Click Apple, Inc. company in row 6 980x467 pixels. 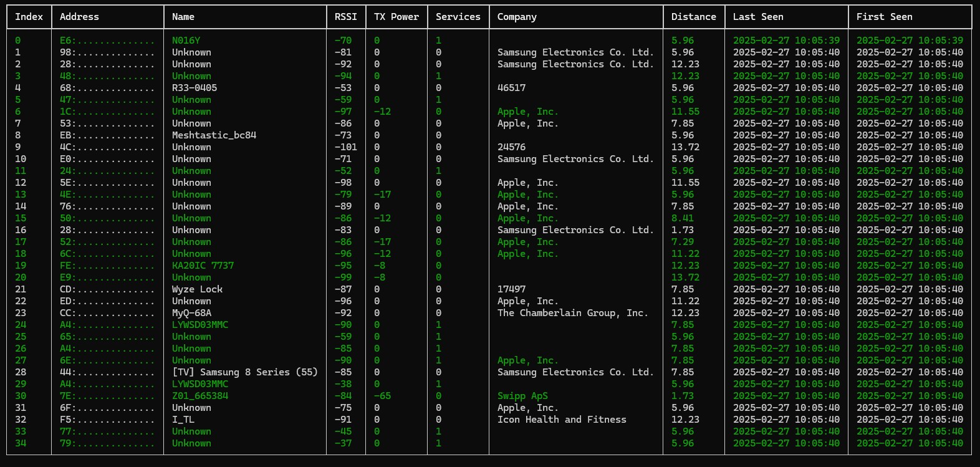(x=528, y=112)
